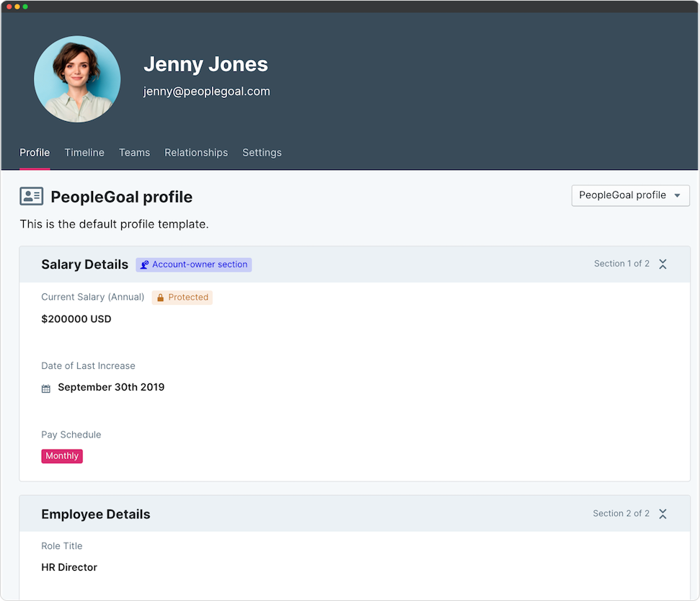
Task: Click the lock icon on the Protected badge
Action: [x=159, y=297]
